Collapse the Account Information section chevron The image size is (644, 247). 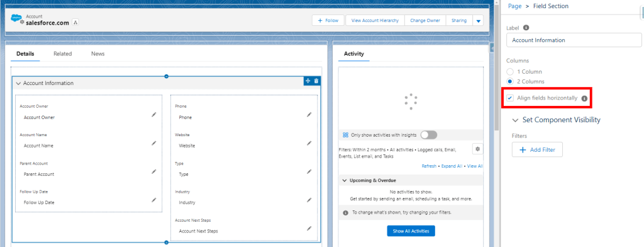pos(18,83)
